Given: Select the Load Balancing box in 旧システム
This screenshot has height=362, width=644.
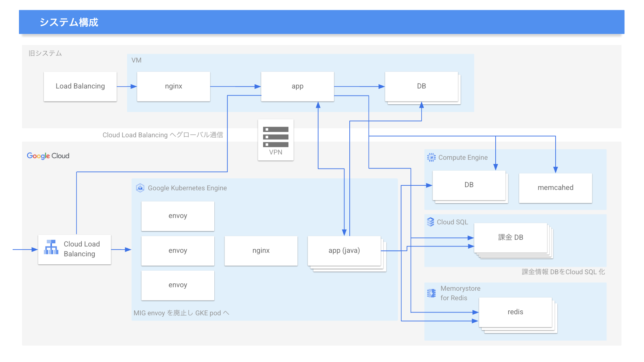Looking at the screenshot, I should [x=80, y=86].
